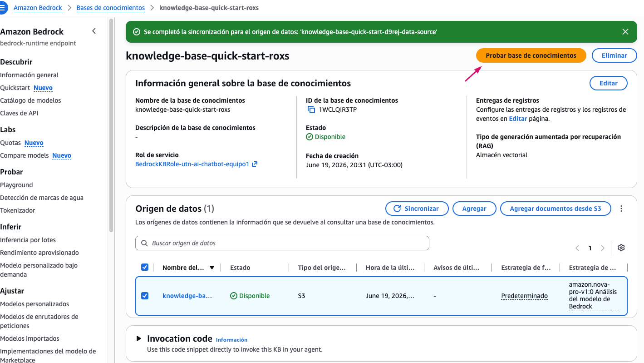
Task: Click knowledge base ID 1WCLQIR3TP text
Action: [338, 109]
